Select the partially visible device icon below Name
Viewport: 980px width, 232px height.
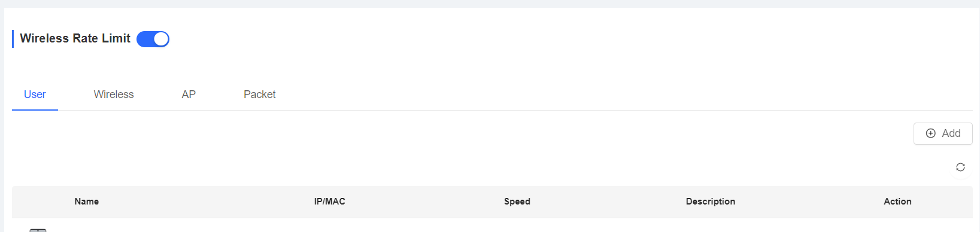pos(38,230)
